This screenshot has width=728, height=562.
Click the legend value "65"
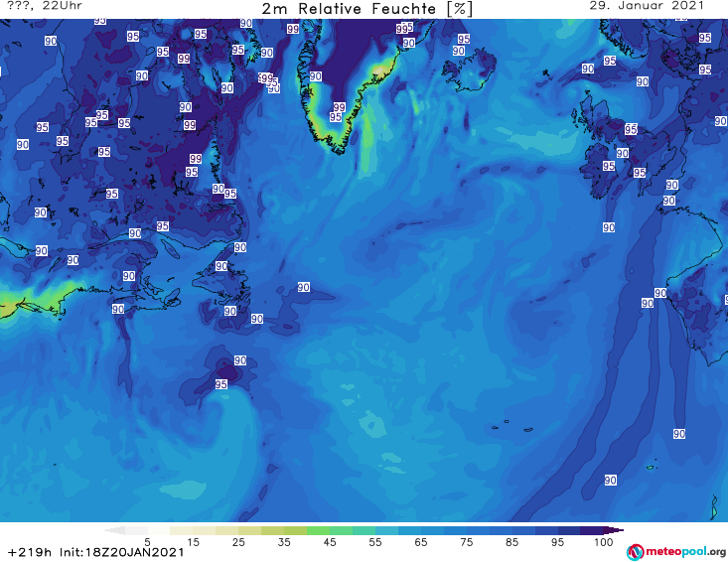click(x=421, y=542)
